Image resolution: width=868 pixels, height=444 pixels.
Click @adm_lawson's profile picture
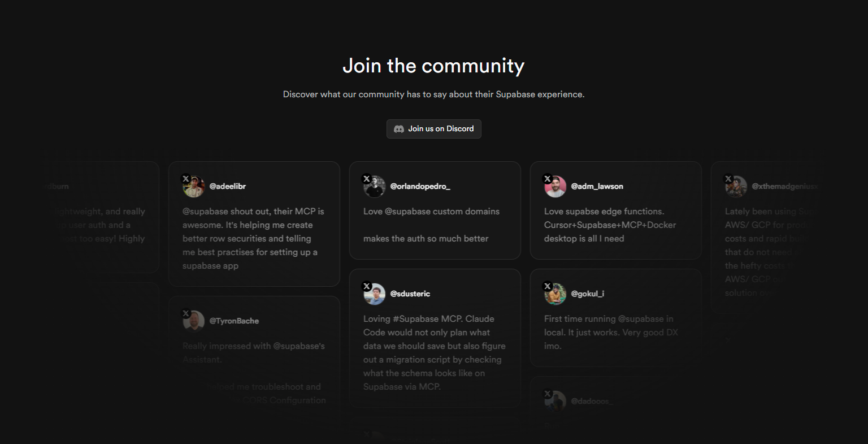click(555, 186)
